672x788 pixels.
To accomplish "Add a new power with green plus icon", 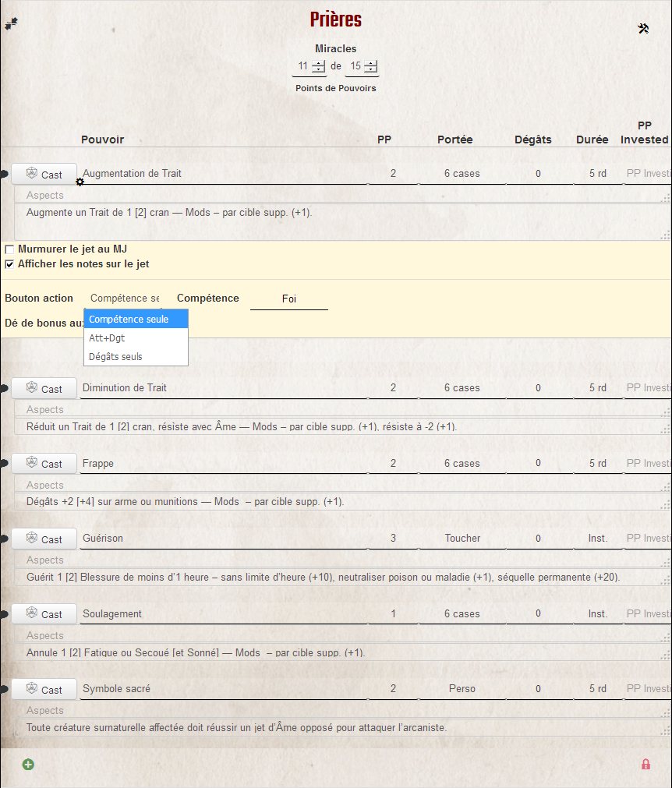I will [28, 764].
